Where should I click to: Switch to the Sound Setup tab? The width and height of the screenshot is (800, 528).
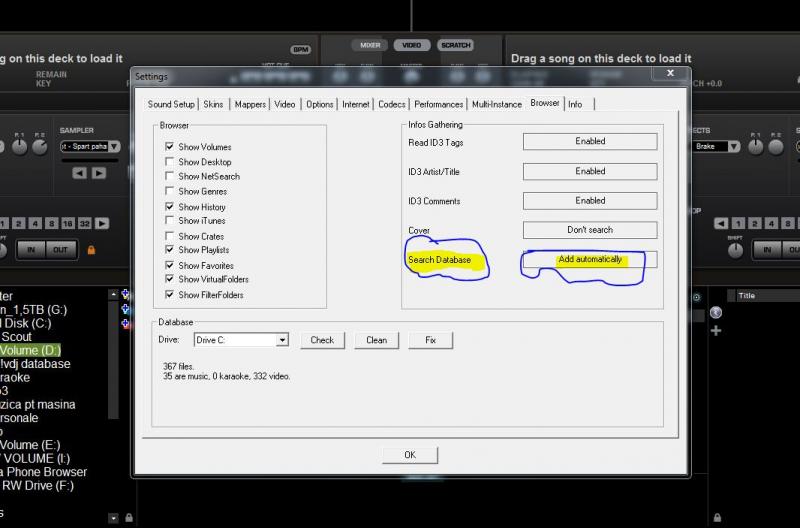pos(171,104)
